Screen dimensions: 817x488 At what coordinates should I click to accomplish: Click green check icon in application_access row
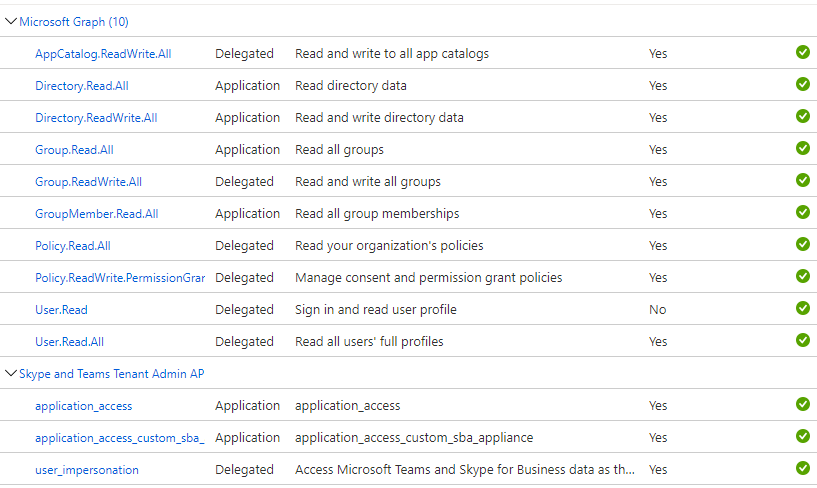pos(803,404)
